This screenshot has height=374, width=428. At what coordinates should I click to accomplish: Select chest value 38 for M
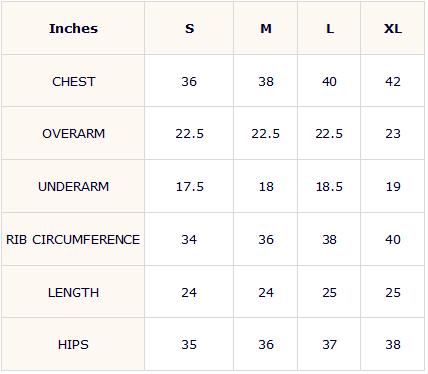point(266,81)
